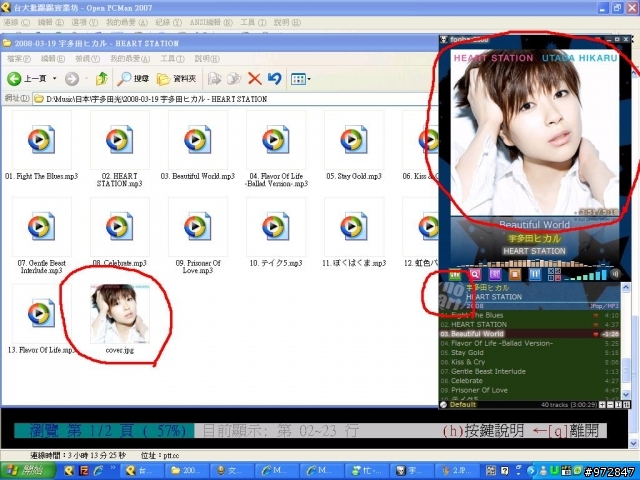The width and height of the screenshot is (640, 480).
Task: Select track 09. Prisoner Of Love in playlist
Action: [x=529, y=390]
